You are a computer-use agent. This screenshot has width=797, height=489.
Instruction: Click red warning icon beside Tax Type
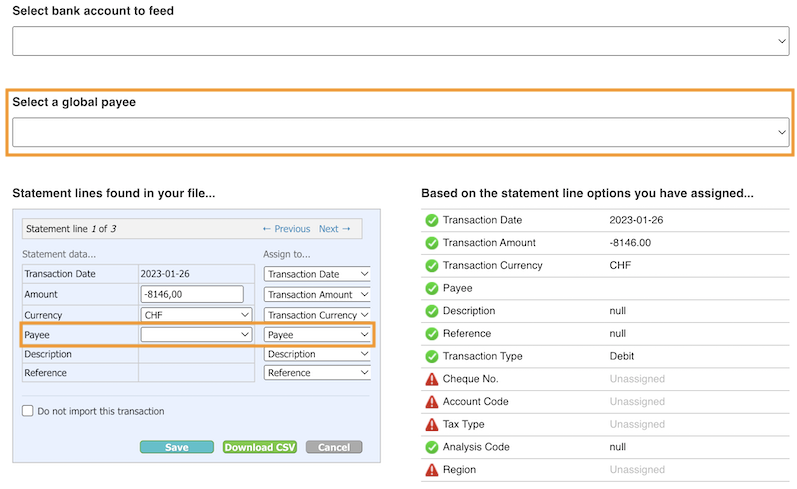[432, 424]
